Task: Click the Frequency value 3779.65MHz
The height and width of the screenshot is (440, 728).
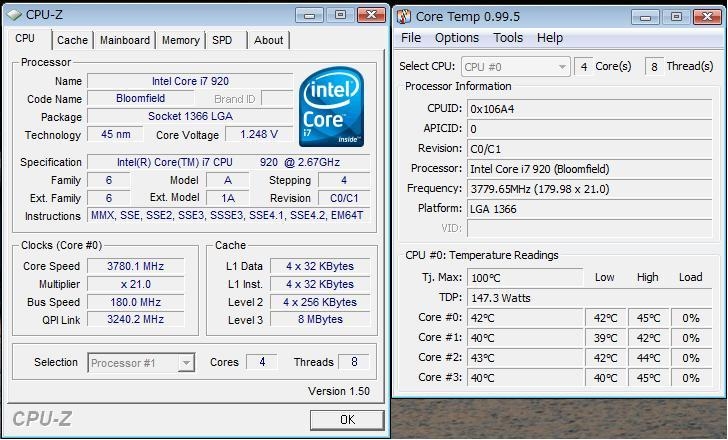Action: 590,189
